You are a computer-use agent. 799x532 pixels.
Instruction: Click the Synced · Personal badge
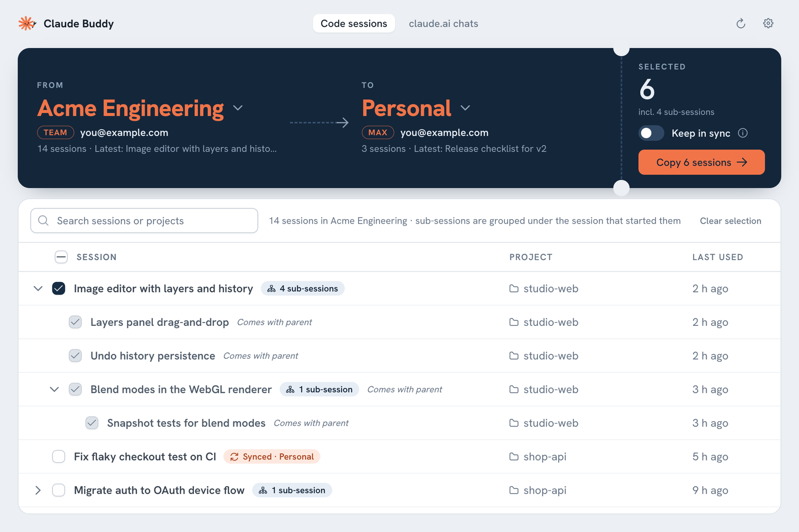click(272, 457)
